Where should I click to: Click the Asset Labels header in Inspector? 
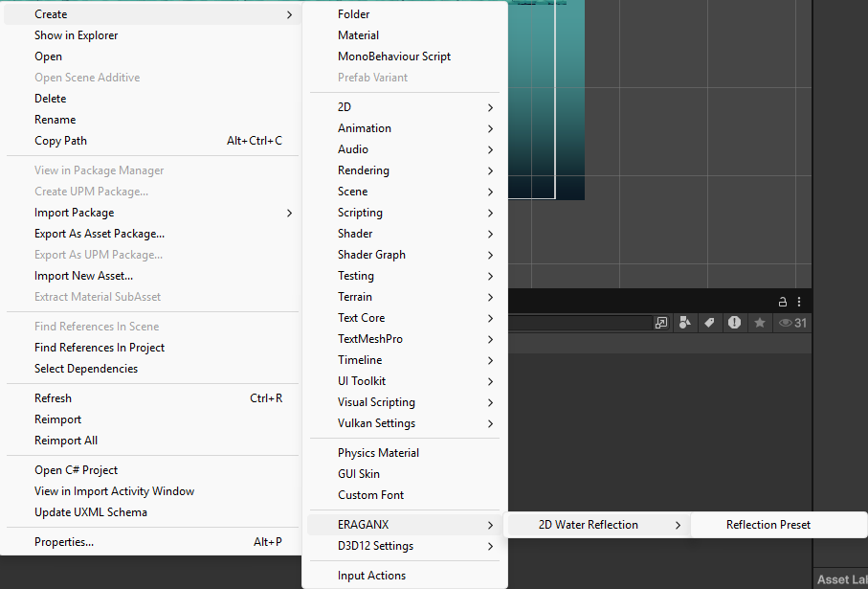pyautogui.click(x=842, y=579)
